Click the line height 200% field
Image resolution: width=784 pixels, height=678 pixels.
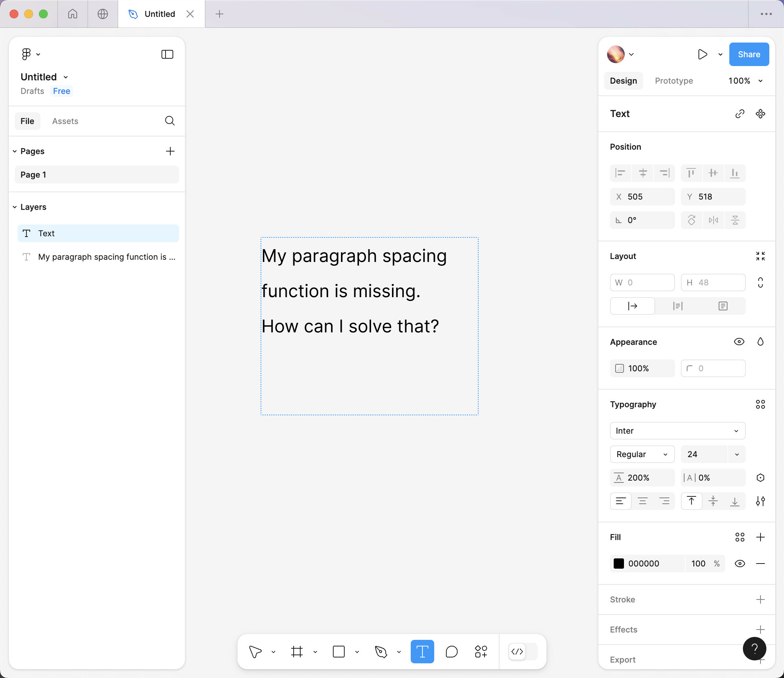pos(642,477)
